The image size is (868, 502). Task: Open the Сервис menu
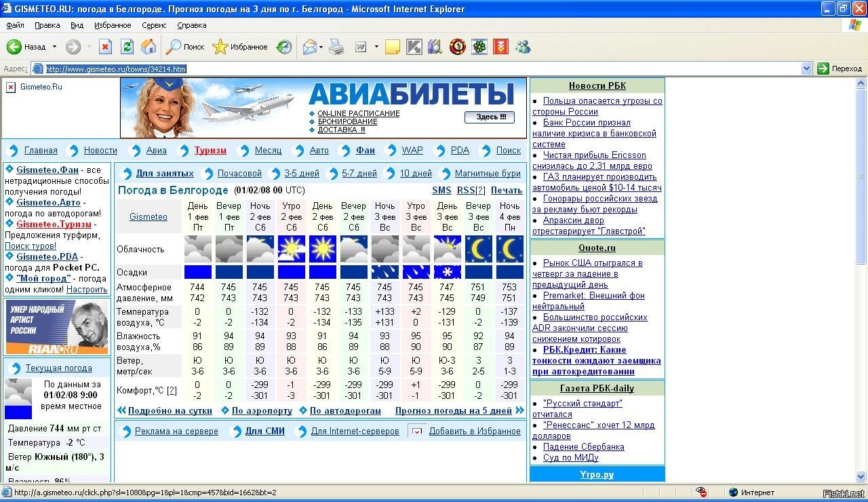pyautogui.click(x=154, y=25)
